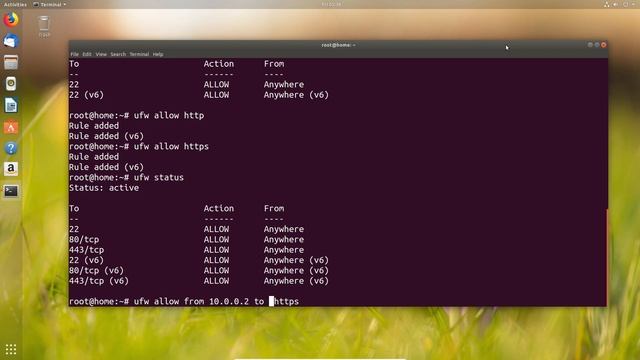The width and height of the screenshot is (640, 360).
Task: Maximize the terminal window
Action: (x=597, y=45)
